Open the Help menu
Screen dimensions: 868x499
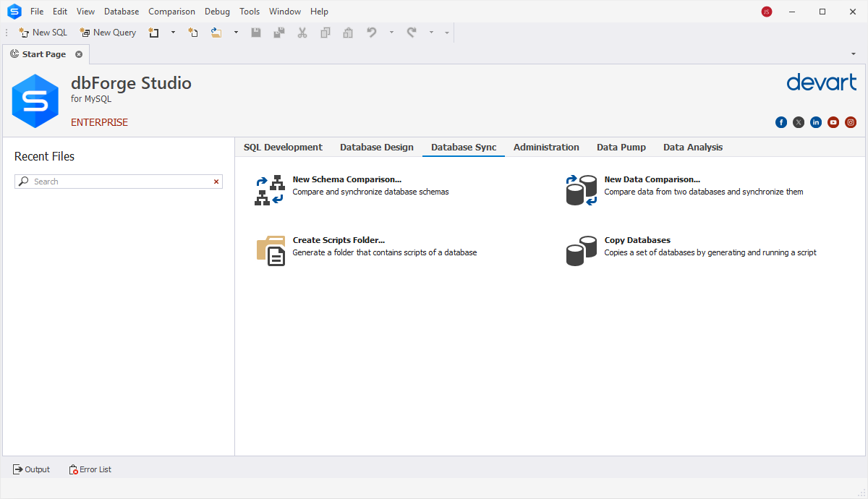pos(319,12)
